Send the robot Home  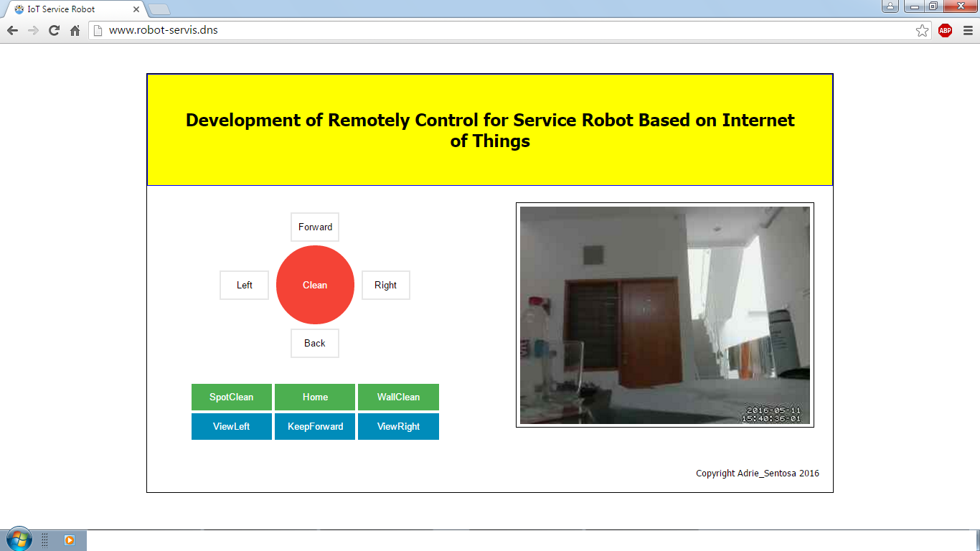pos(315,397)
